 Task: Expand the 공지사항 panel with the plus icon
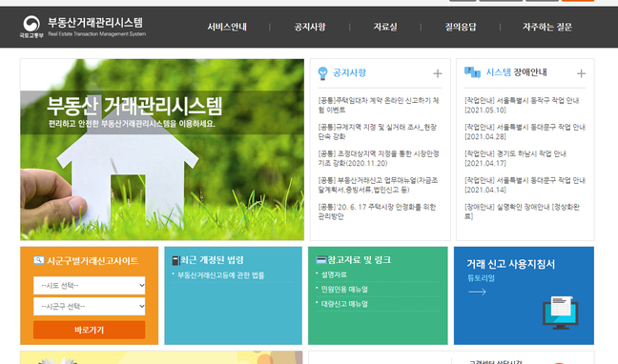point(438,73)
